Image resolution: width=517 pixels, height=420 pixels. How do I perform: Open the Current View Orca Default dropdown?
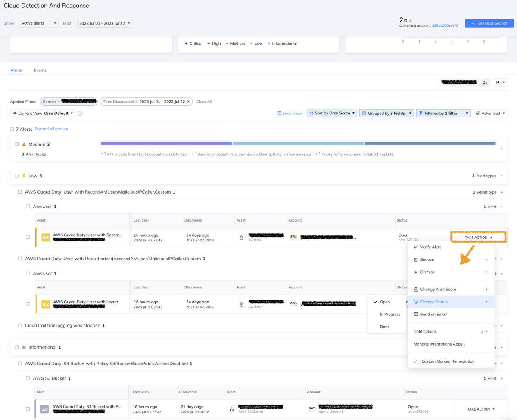[x=43, y=114]
